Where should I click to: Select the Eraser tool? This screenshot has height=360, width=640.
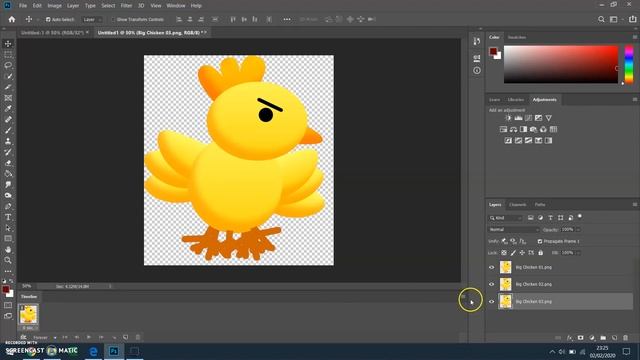(8, 163)
